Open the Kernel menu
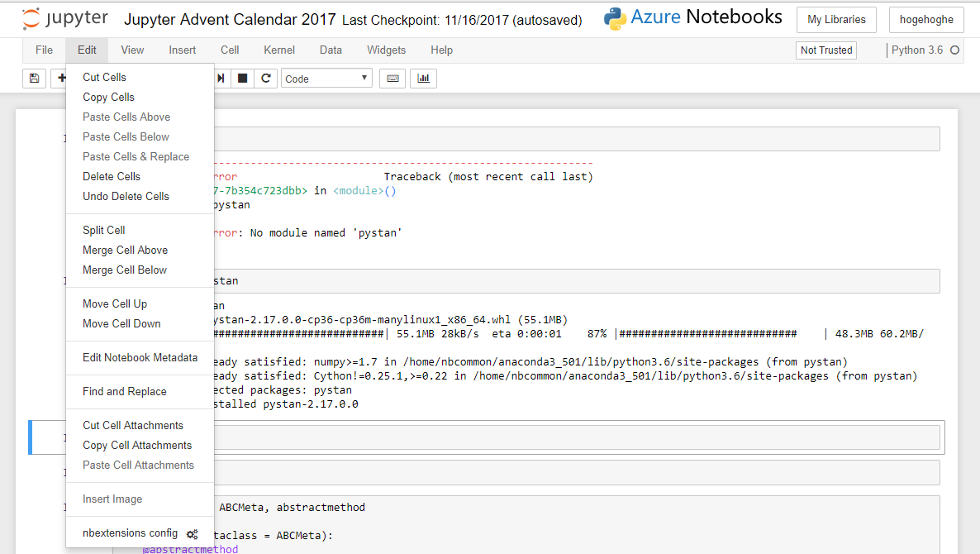The image size is (980, 554). pyautogui.click(x=278, y=50)
